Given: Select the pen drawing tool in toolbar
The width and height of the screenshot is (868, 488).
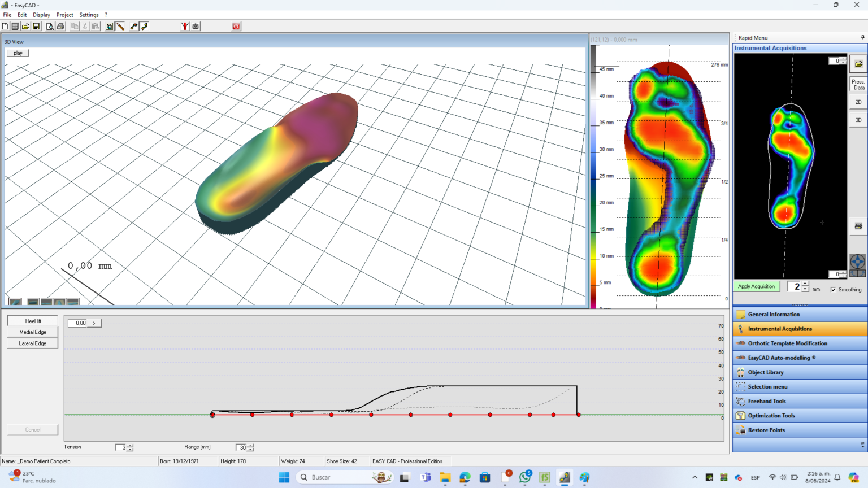Looking at the screenshot, I should [x=120, y=26].
